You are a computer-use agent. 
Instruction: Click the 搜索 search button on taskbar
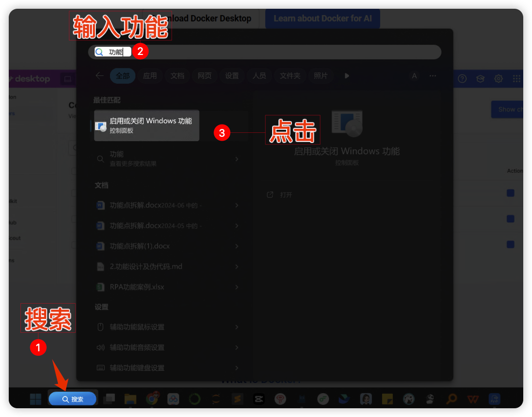point(73,399)
